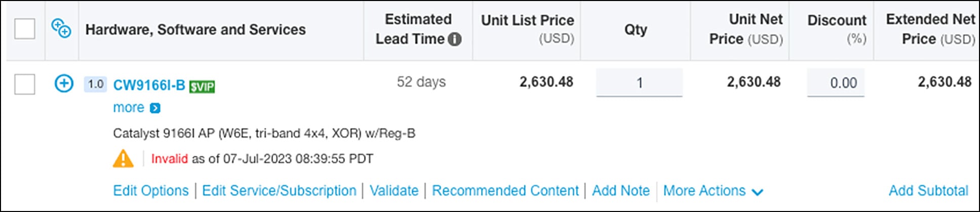
Task: Expand the CW9166I-B line item
Action: click(64, 83)
